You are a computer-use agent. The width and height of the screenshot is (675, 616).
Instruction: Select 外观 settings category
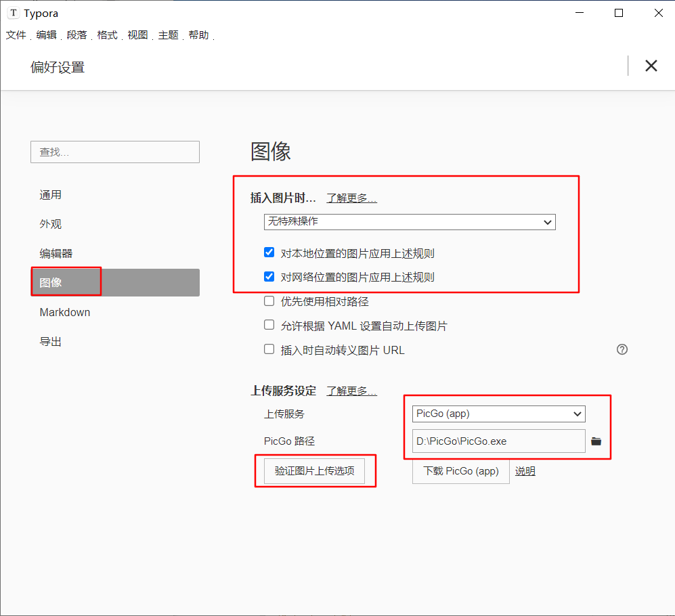pos(115,224)
